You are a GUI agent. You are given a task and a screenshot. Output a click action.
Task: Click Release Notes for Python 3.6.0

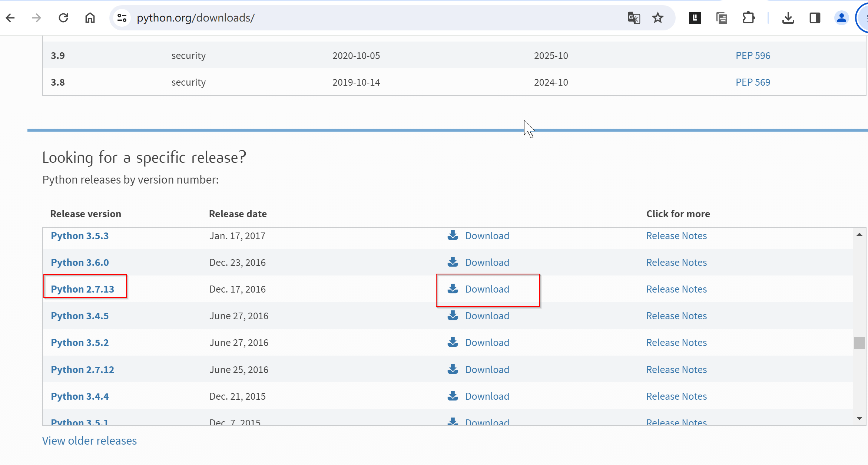tap(676, 263)
